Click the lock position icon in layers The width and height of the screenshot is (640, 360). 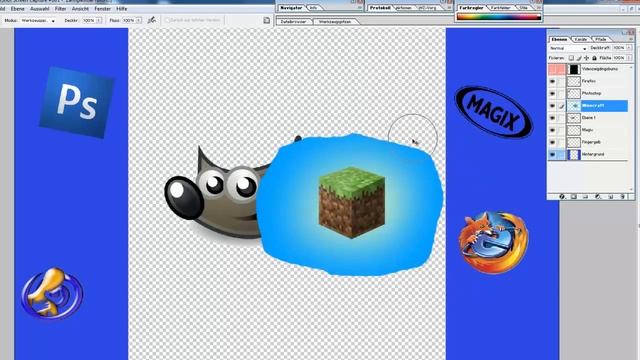pyautogui.click(x=587, y=58)
